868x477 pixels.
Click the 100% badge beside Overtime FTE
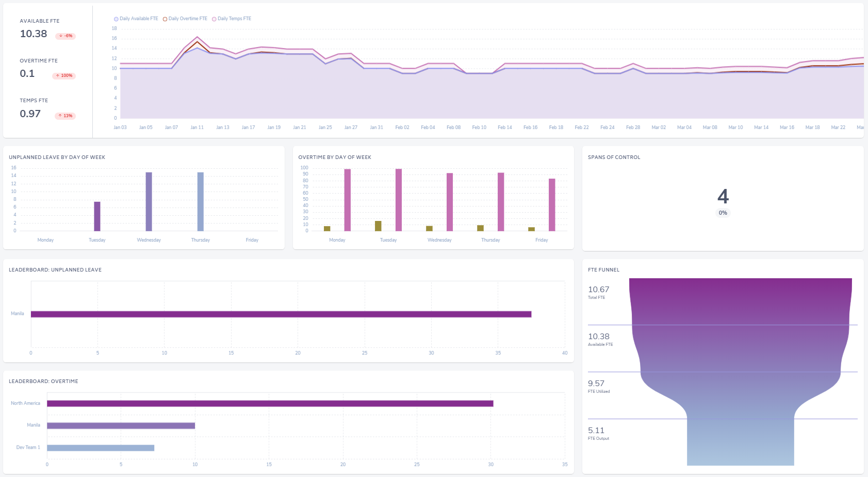click(x=64, y=76)
